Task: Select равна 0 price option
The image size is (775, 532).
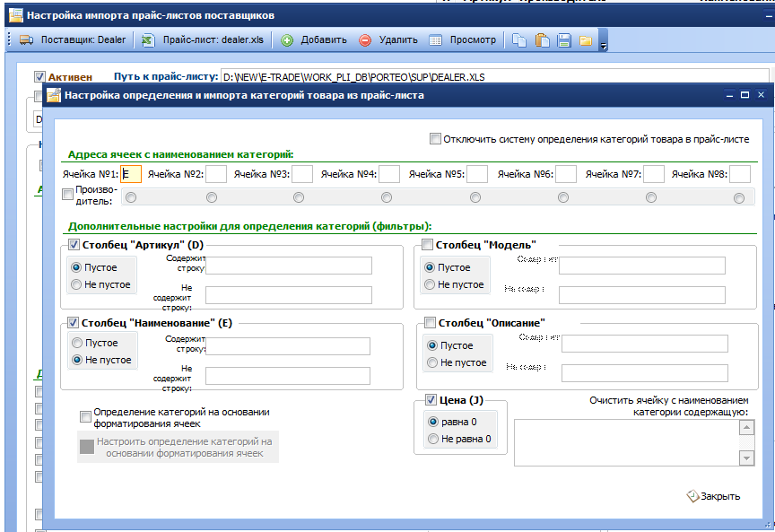Action: tap(433, 422)
